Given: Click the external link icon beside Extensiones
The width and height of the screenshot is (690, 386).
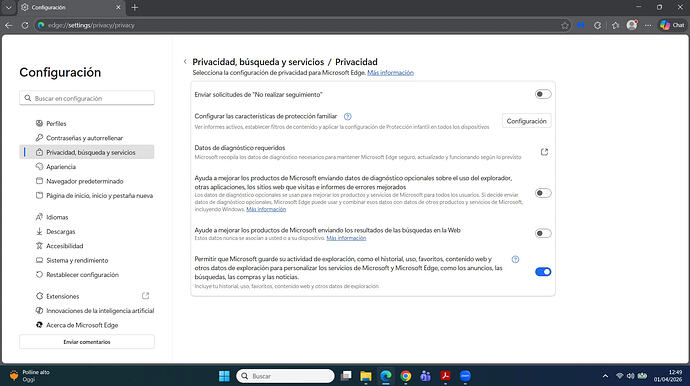Looking at the screenshot, I should tap(146, 296).
